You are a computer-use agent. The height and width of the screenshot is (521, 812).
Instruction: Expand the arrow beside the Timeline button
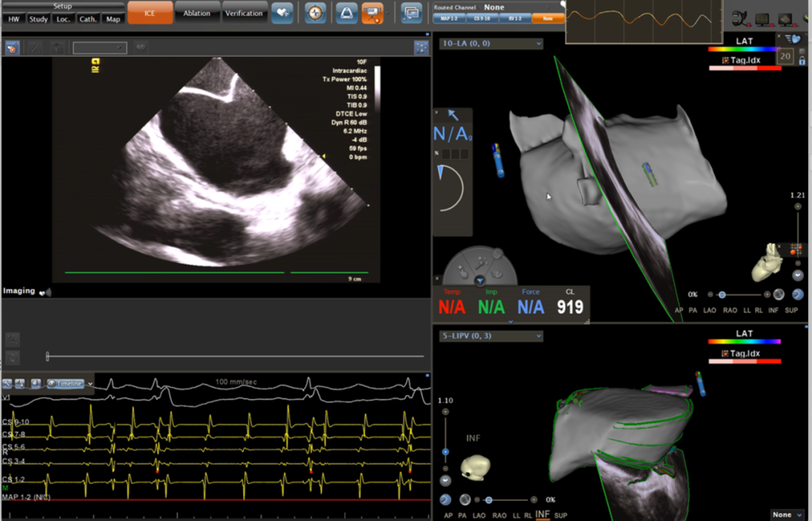(x=90, y=383)
